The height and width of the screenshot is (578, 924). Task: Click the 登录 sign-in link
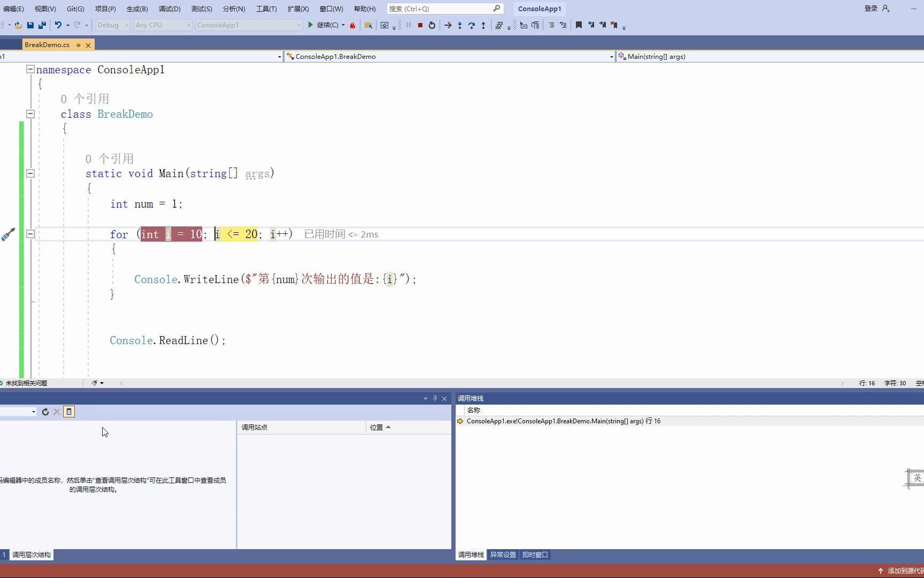[871, 9]
